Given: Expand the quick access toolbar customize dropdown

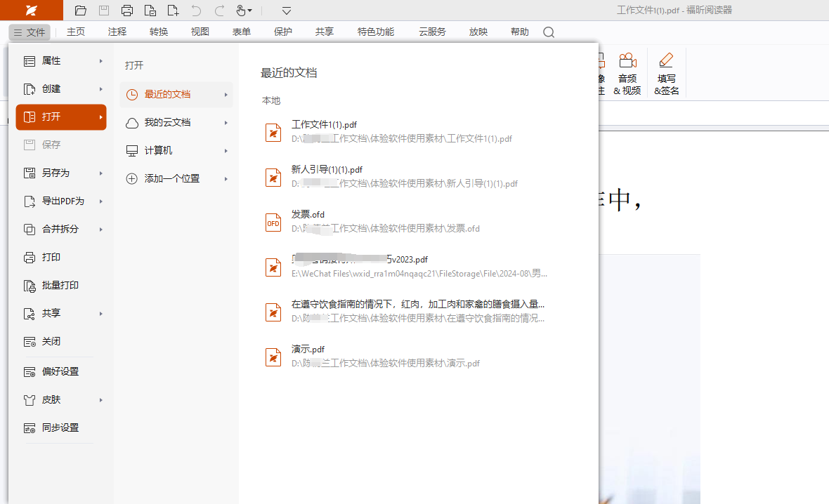Looking at the screenshot, I should [287, 11].
